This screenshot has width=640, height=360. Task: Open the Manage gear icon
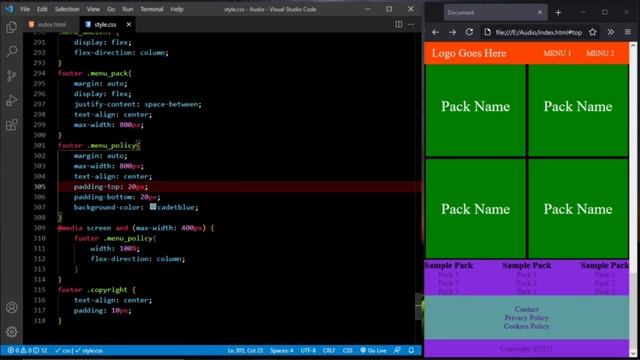click(x=11, y=332)
